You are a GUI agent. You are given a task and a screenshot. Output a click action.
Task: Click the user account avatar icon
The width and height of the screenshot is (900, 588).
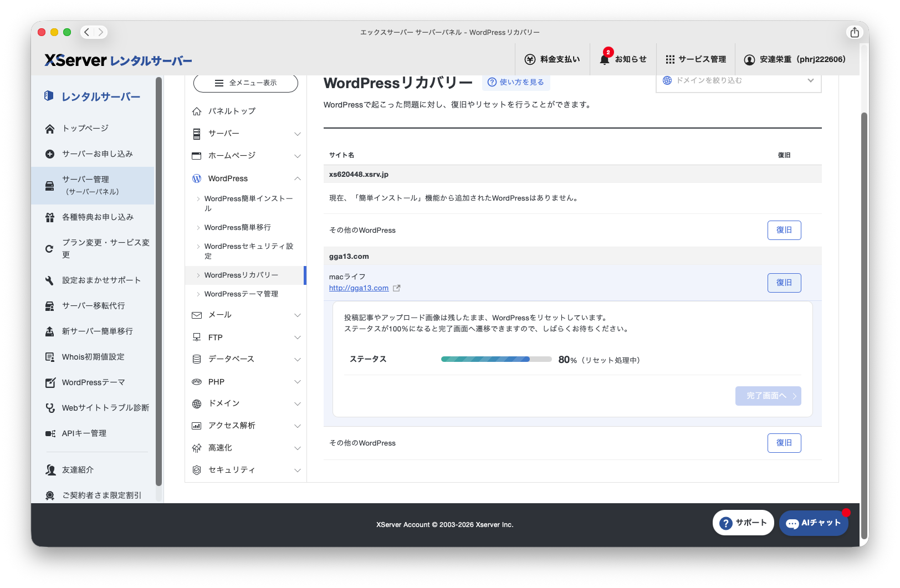tap(749, 59)
